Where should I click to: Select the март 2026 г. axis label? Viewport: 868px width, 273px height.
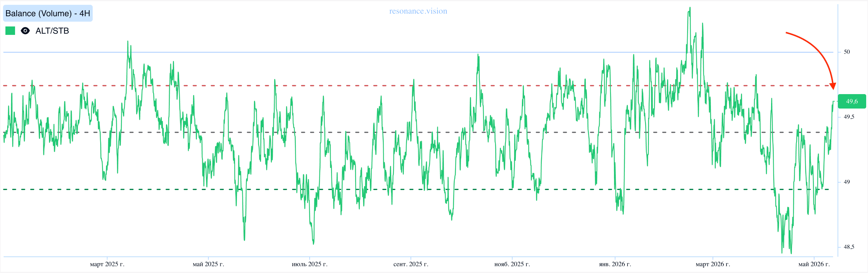click(713, 264)
